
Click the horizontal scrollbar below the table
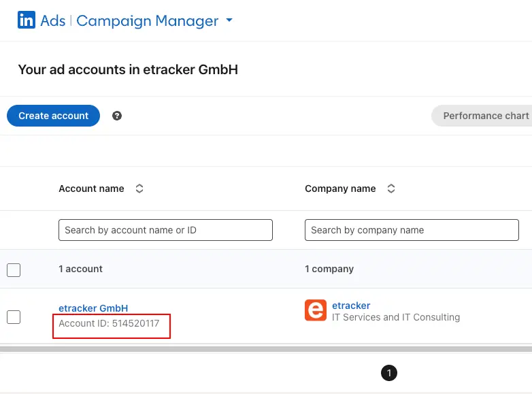pos(266,349)
